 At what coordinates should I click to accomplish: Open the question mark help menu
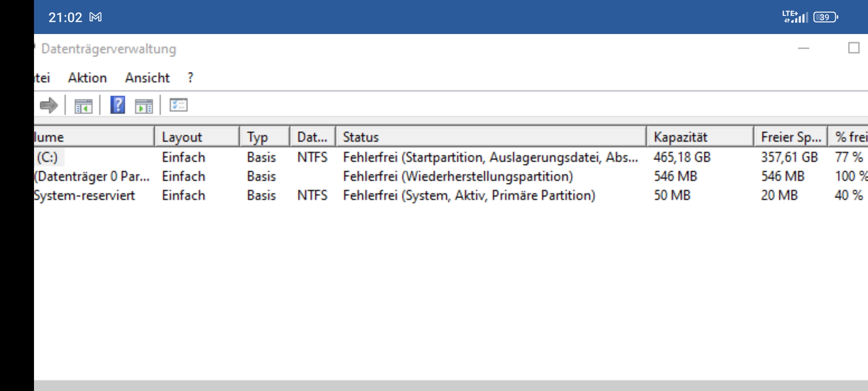(x=190, y=77)
